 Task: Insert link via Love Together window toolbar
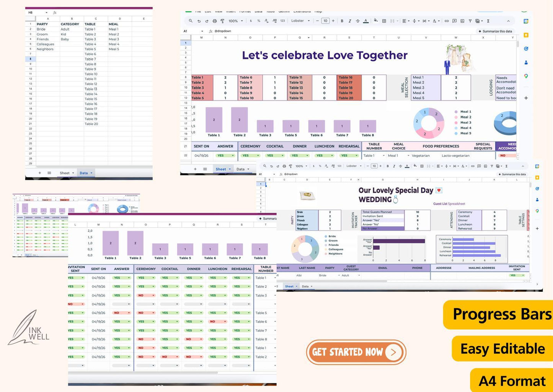coord(446,21)
